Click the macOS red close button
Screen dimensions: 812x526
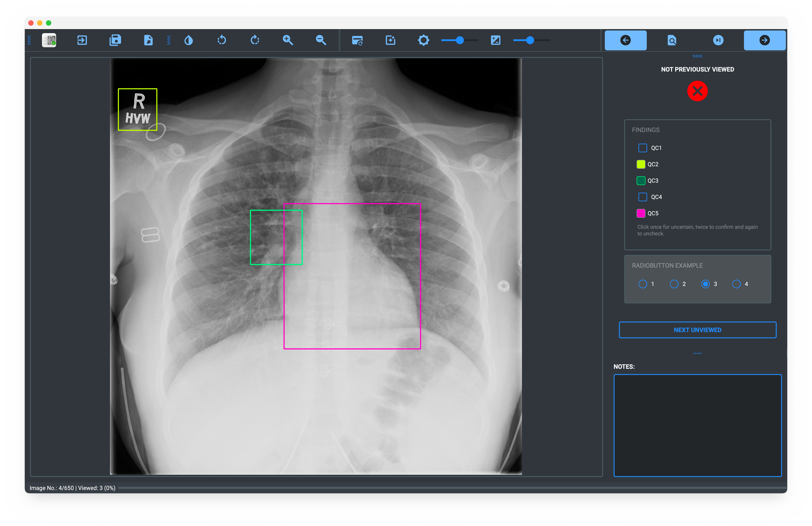point(31,23)
